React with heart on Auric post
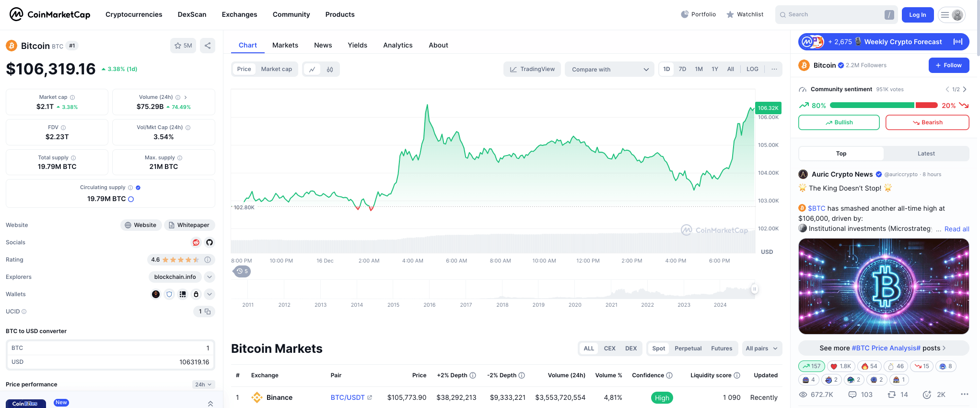The image size is (980, 408). tap(840, 366)
